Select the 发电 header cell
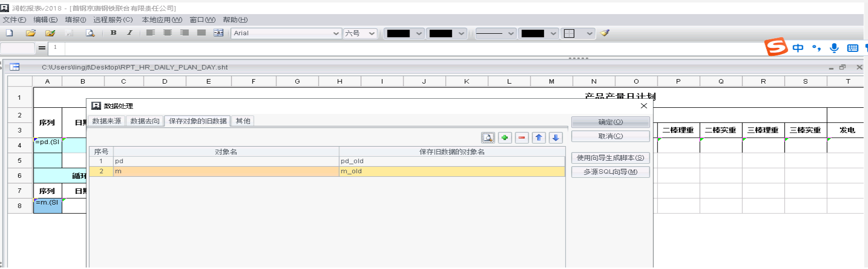 tap(847, 130)
